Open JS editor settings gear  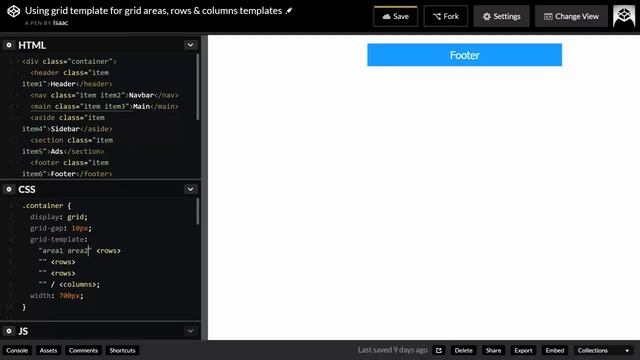[9, 331]
